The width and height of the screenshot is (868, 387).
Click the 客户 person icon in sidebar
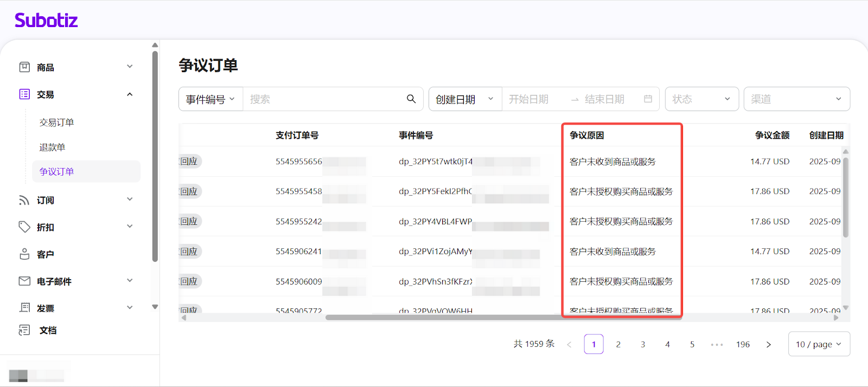click(x=24, y=254)
